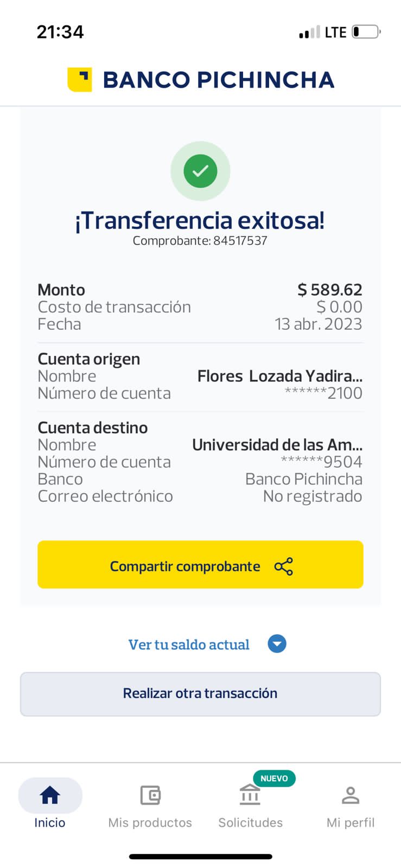
Task: Tap the NUEVO badge above Solicitudes
Action: click(274, 778)
